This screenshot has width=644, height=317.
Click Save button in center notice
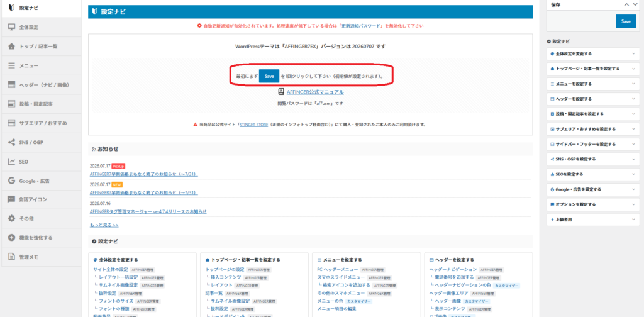[269, 76]
